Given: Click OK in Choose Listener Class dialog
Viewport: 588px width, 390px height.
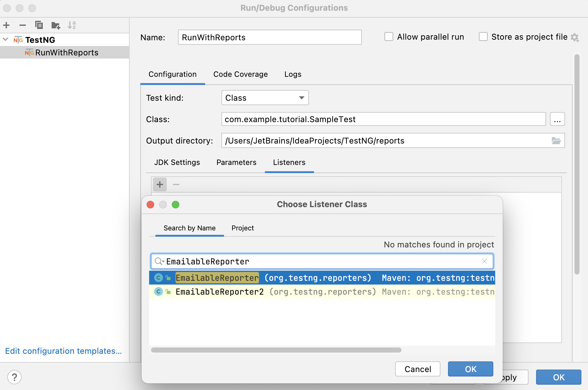Looking at the screenshot, I should tap(470, 369).
